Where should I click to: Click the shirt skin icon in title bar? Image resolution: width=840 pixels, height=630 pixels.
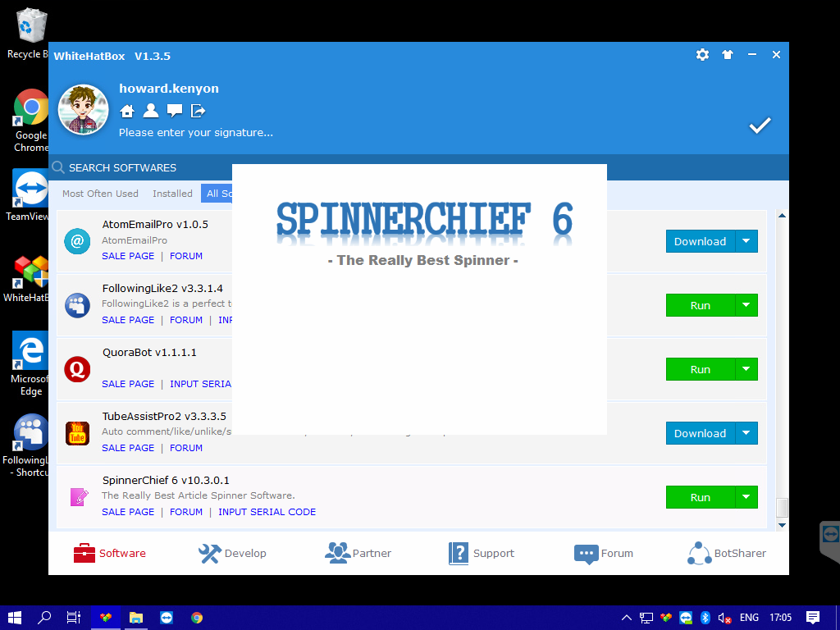[x=727, y=55]
